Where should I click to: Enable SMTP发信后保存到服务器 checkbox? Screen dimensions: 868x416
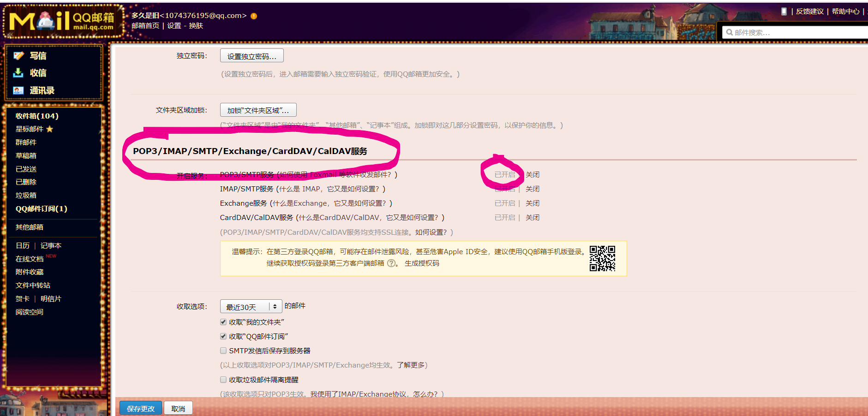[x=223, y=351]
